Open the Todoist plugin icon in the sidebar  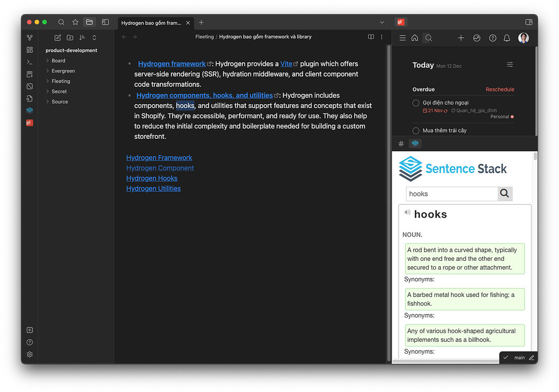tap(30, 123)
